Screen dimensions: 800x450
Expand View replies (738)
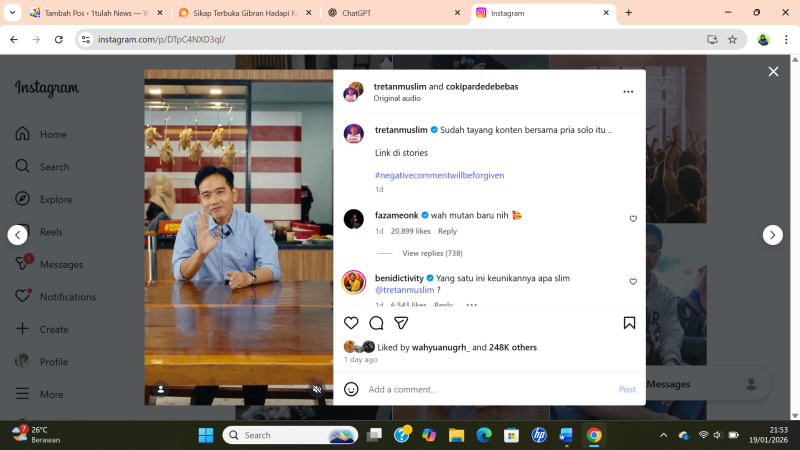pyautogui.click(x=432, y=253)
